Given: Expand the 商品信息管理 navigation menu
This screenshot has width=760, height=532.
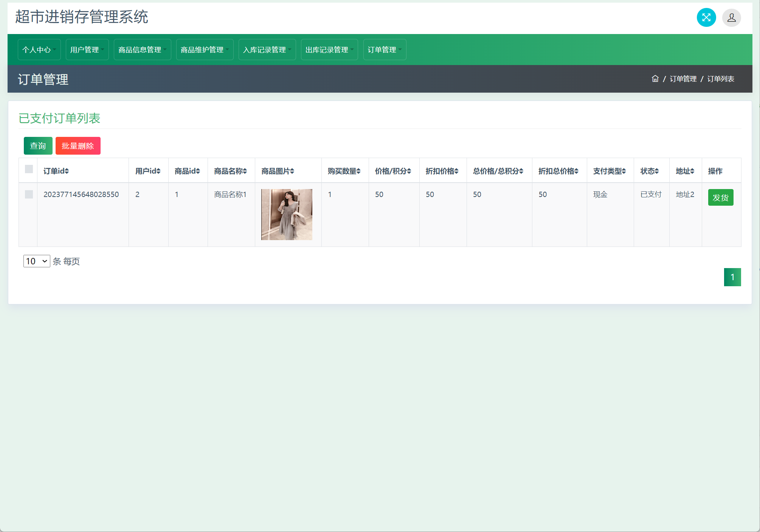Looking at the screenshot, I should (142, 50).
